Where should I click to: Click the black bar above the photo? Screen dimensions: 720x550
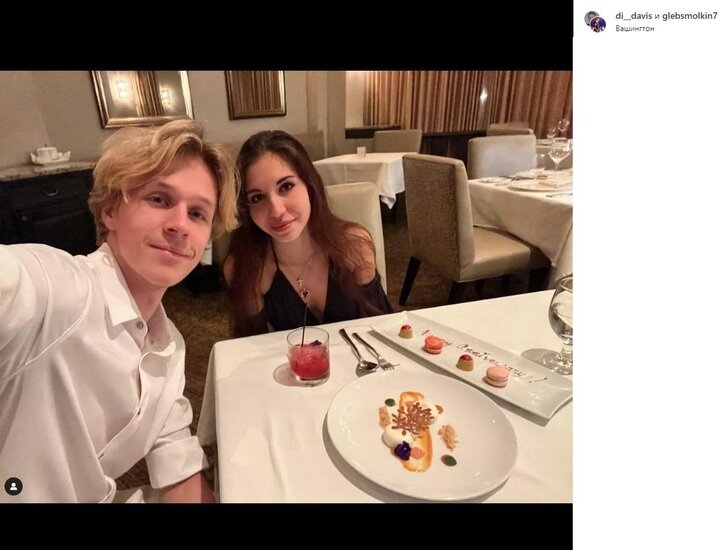(286, 35)
